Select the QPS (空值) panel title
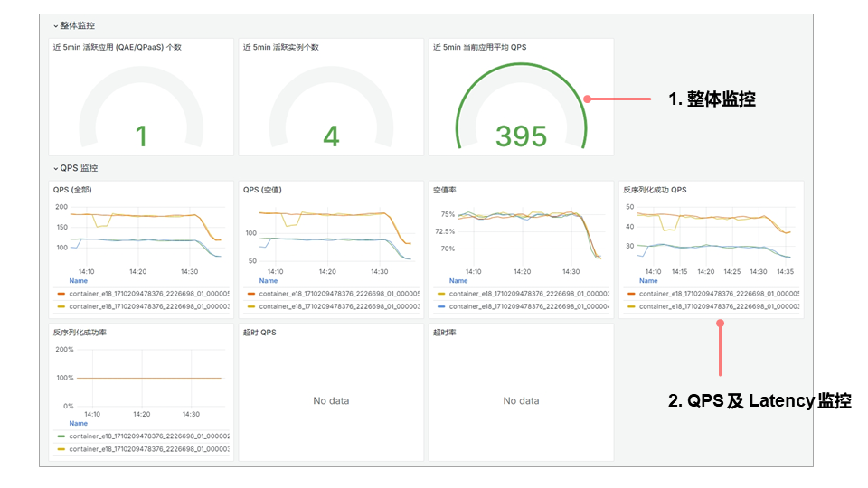The height and width of the screenshot is (488, 868). click(x=263, y=190)
